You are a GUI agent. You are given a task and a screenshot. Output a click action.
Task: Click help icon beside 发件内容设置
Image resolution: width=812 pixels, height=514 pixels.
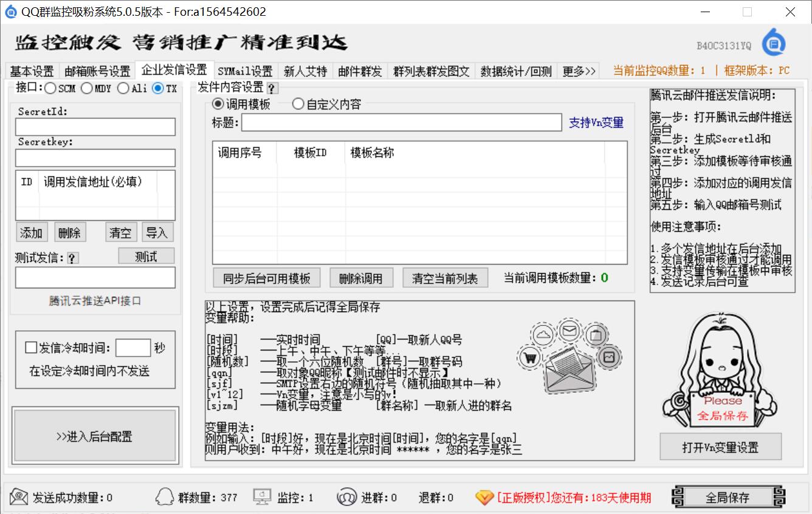point(272,88)
